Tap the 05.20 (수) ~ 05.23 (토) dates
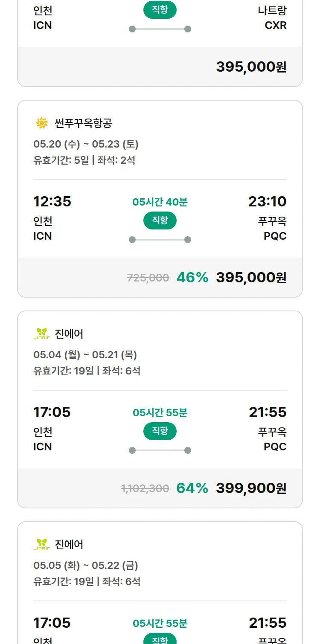Viewport: 320px width, 644px height. [86, 144]
